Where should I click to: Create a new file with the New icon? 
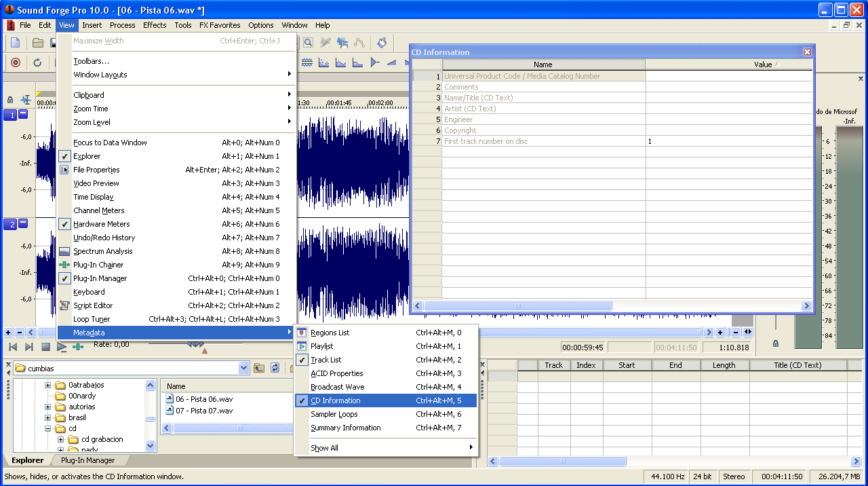coord(15,43)
